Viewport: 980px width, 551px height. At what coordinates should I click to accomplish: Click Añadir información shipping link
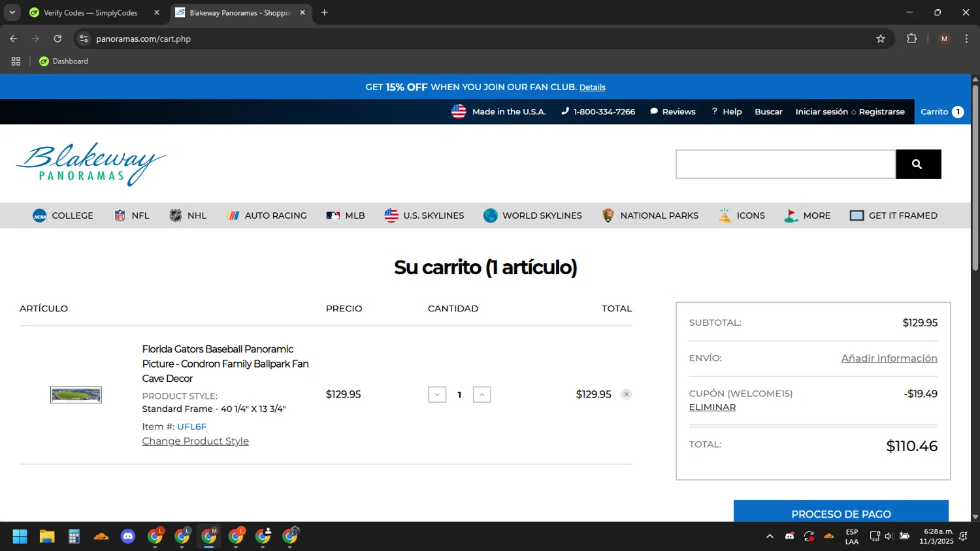coord(889,358)
